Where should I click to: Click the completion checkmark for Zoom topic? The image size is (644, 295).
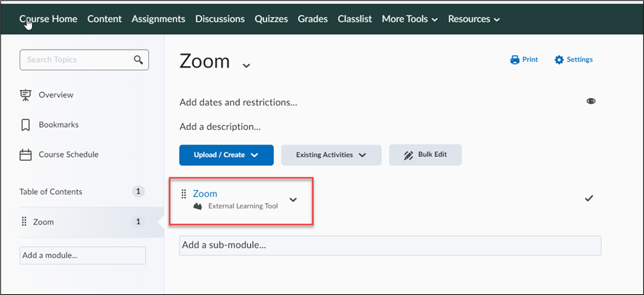point(589,198)
